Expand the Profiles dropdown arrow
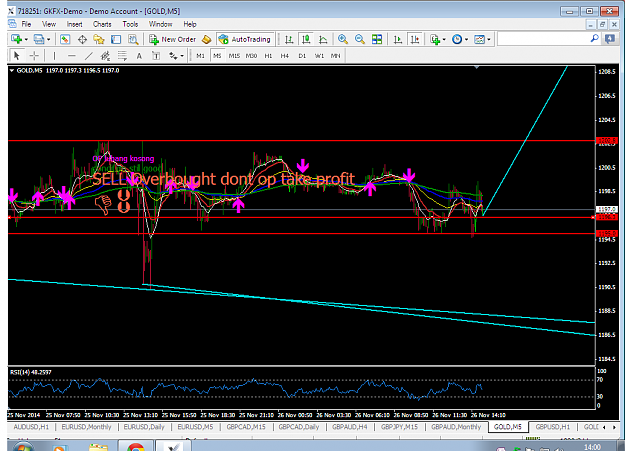Viewport: 625px width, 451px height. (x=49, y=39)
